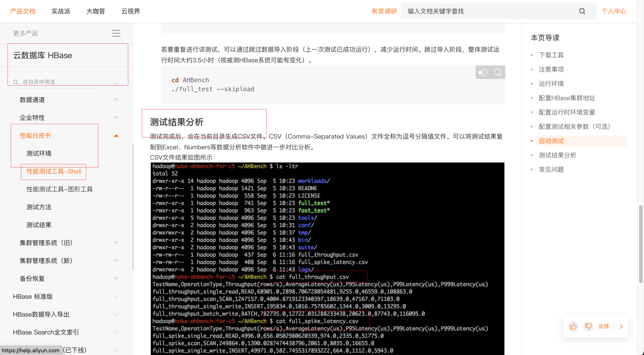
Task: Select HBase Search全文索引 in sidebar
Action: point(46,332)
